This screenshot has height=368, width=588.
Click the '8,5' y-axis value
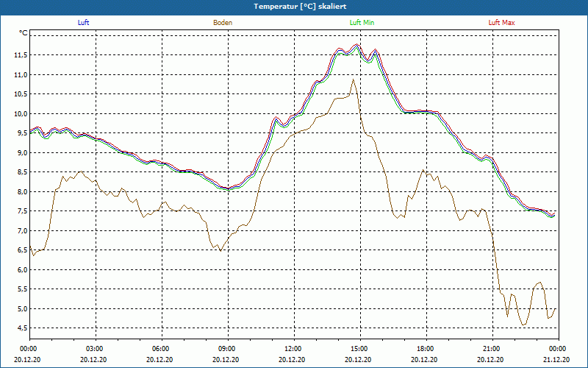23,172
